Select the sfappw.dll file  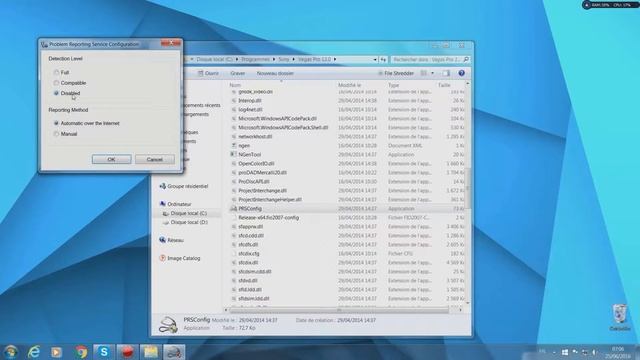tap(251, 227)
